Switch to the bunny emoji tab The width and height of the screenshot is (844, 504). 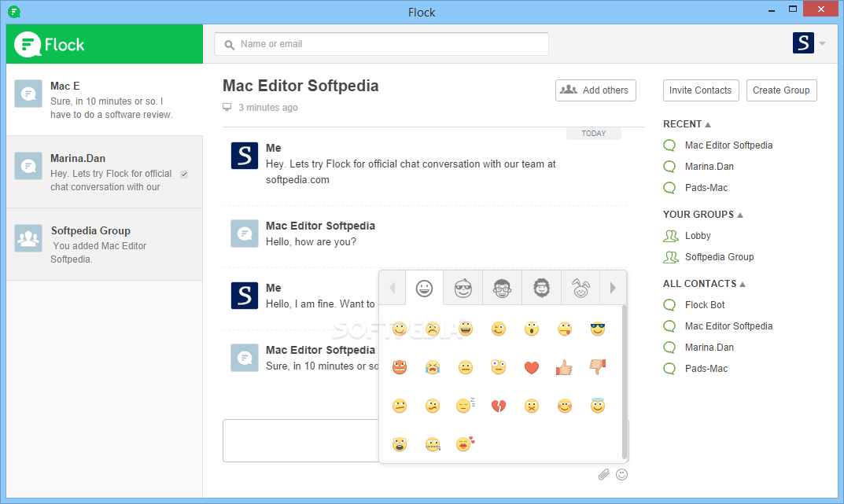[x=580, y=289]
